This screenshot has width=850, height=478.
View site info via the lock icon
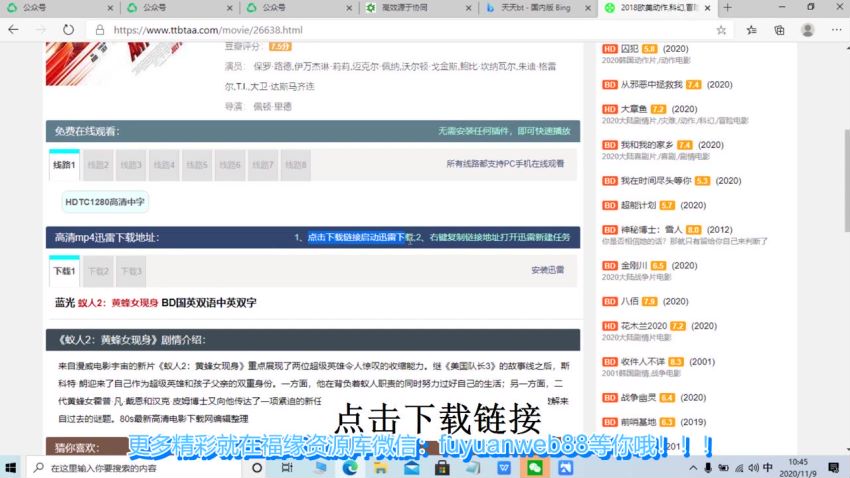100,30
